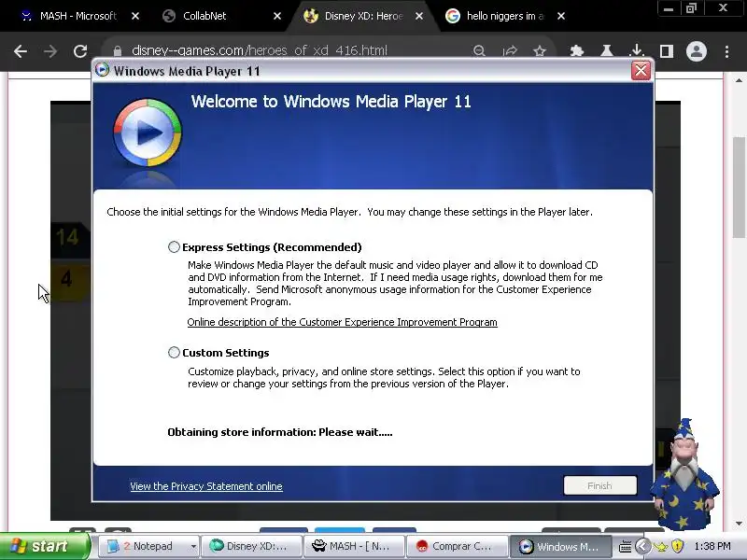Toggle the browser side panel icon

[x=667, y=51]
